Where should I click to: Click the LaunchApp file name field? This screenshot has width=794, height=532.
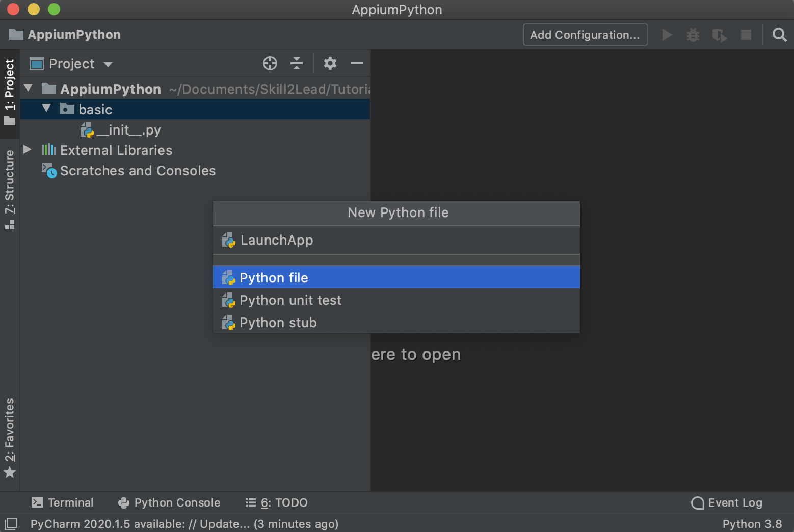398,240
